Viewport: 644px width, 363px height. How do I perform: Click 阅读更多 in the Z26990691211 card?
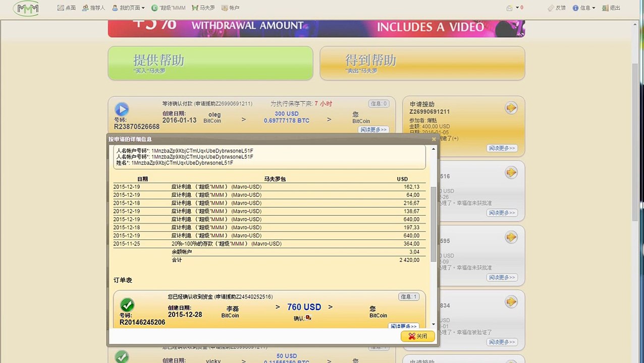[x=502, y=148]
